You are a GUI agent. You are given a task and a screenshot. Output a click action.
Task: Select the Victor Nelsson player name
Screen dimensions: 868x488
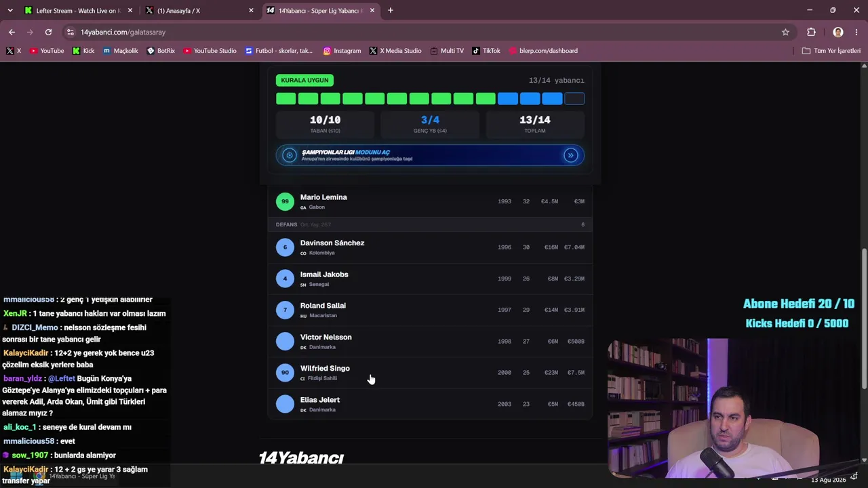pos(326,337)
